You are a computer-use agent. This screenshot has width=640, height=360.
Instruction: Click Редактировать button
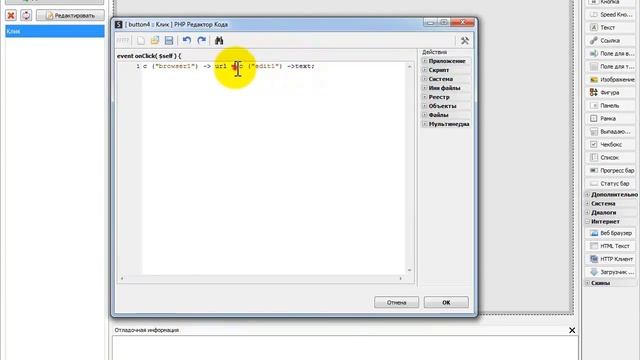point(70,16)
